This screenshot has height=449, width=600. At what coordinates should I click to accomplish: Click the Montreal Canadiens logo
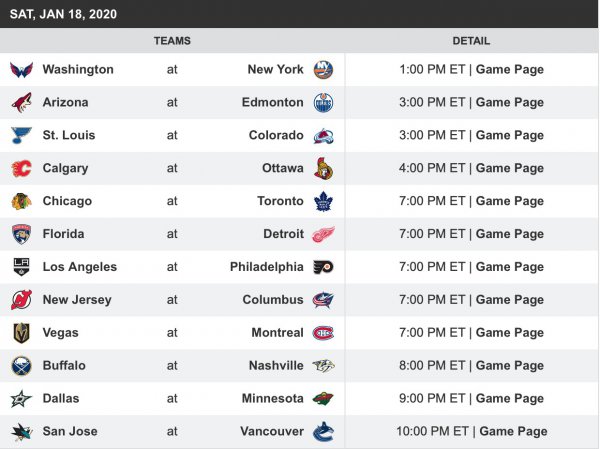(x=323, y=333)
